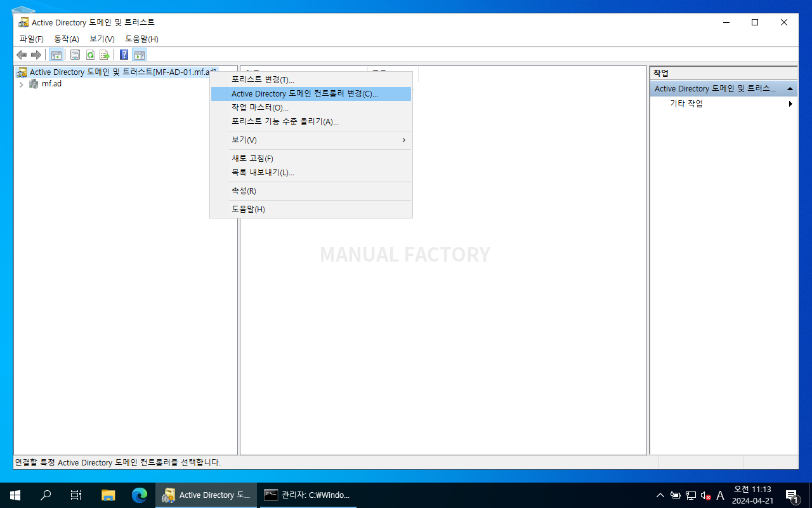Open the 동작(A) menu
Screen dimensions: 812x508
[67, 39]
